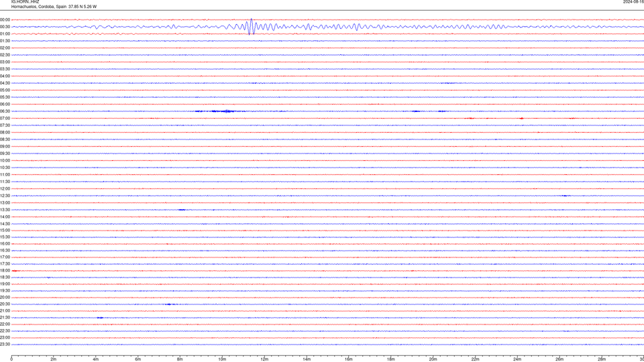The width and height of the screenshot is (644, 362).
Task: Click the 12m tick on the minutes axis
Action: [x=264, y=359]
